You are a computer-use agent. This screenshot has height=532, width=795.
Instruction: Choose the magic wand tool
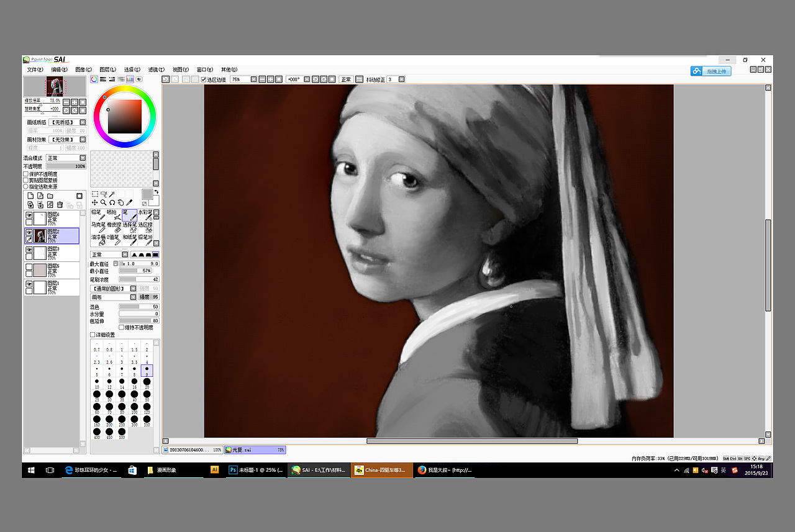coord(112,194)
